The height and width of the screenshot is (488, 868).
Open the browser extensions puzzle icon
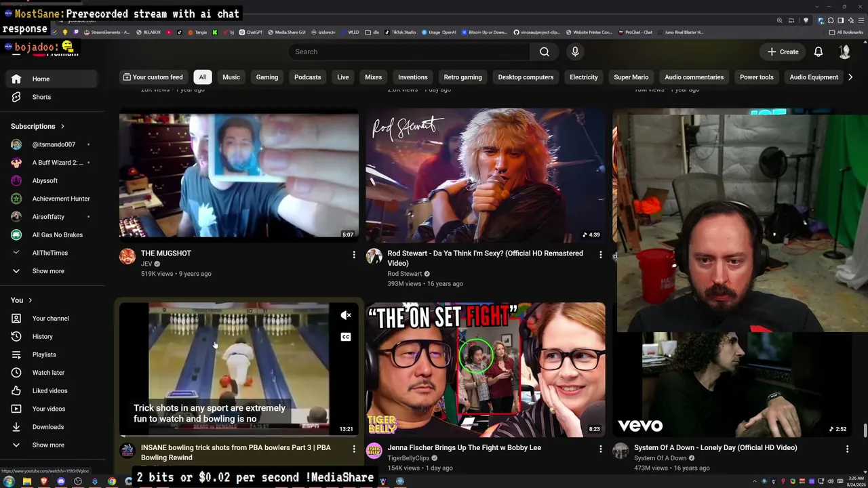(831, 20)
